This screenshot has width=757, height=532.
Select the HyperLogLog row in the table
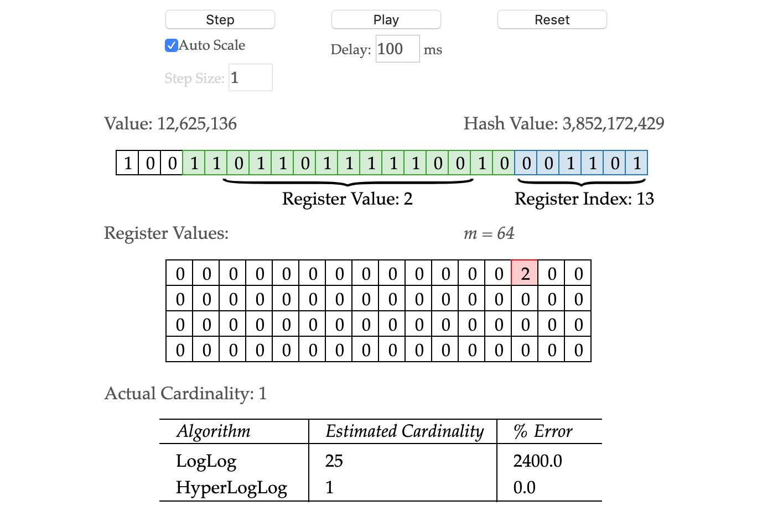click(231, 488)
